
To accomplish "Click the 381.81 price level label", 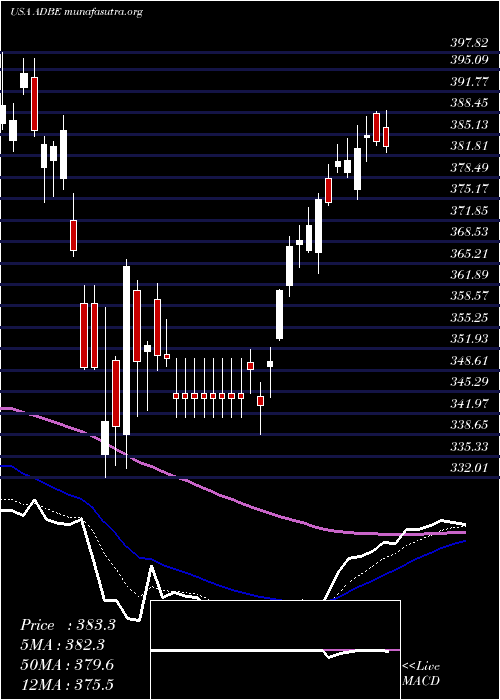I will click(468, 146).
